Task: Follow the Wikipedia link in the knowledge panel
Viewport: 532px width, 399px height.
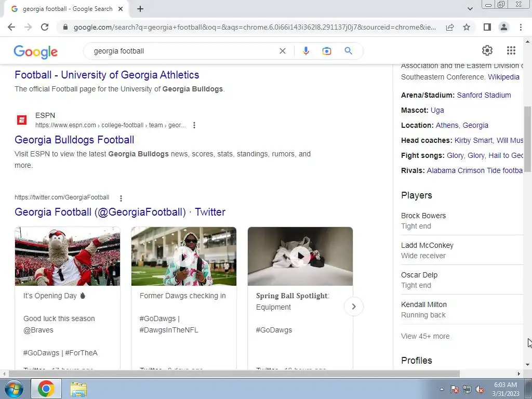Action: [x=503, y=77]
